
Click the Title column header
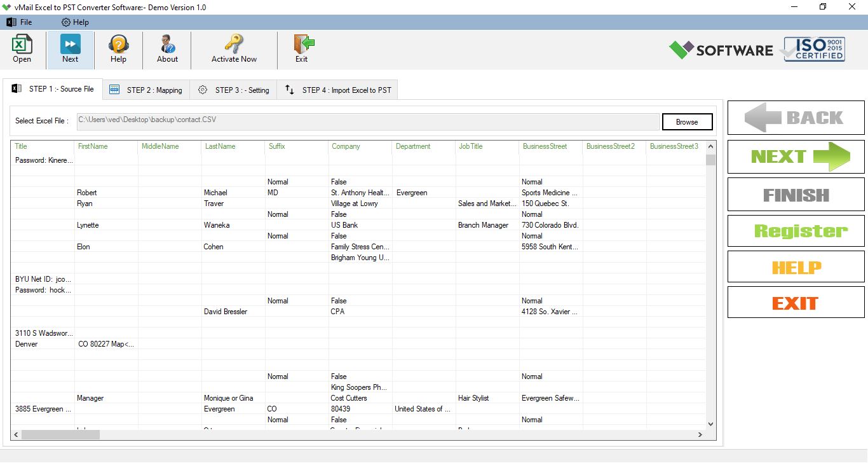tap(43, 146)
